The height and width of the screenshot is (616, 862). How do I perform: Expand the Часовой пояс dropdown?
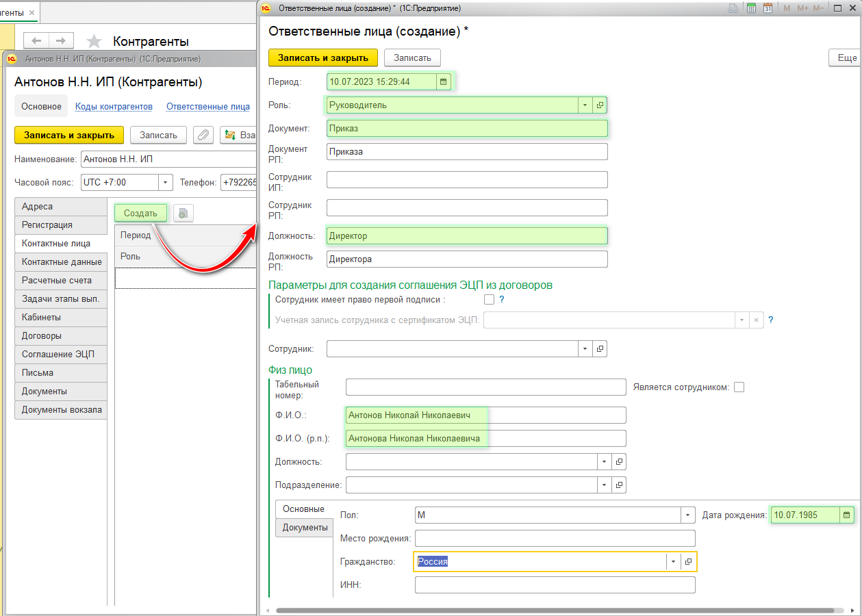(165, 183)
